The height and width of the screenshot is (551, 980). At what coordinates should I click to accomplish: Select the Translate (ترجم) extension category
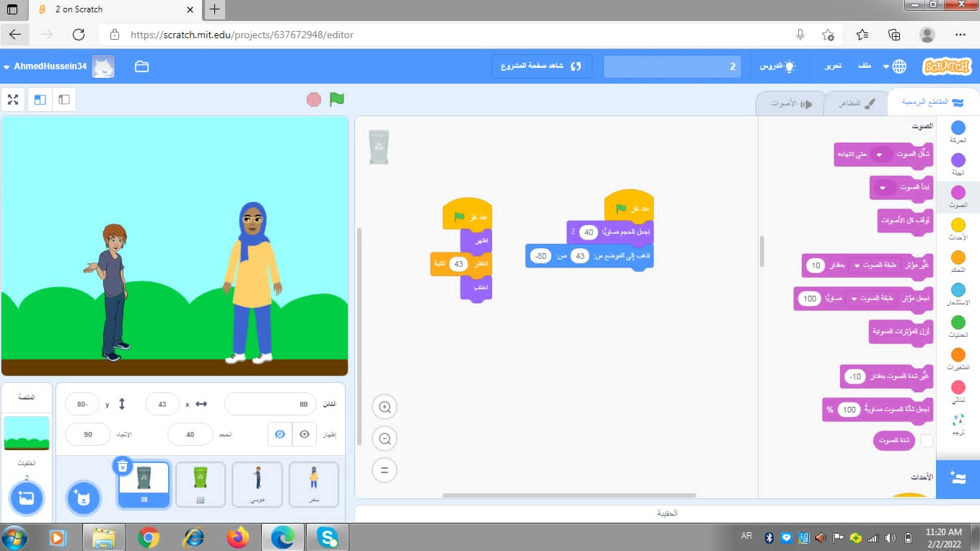[x=958, y=424]
